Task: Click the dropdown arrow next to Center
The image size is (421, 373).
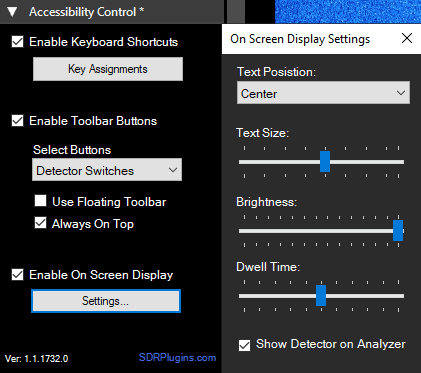Action: (x=401, y=93)
